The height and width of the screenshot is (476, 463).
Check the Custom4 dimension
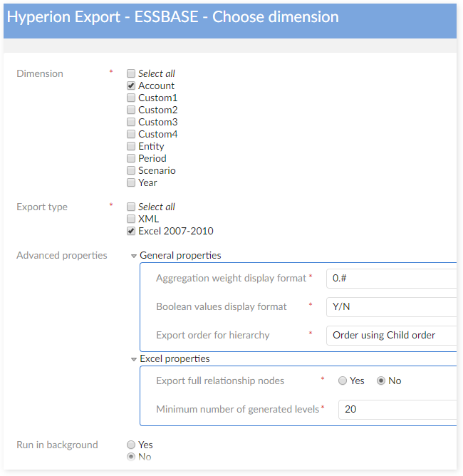click(131, 134)
